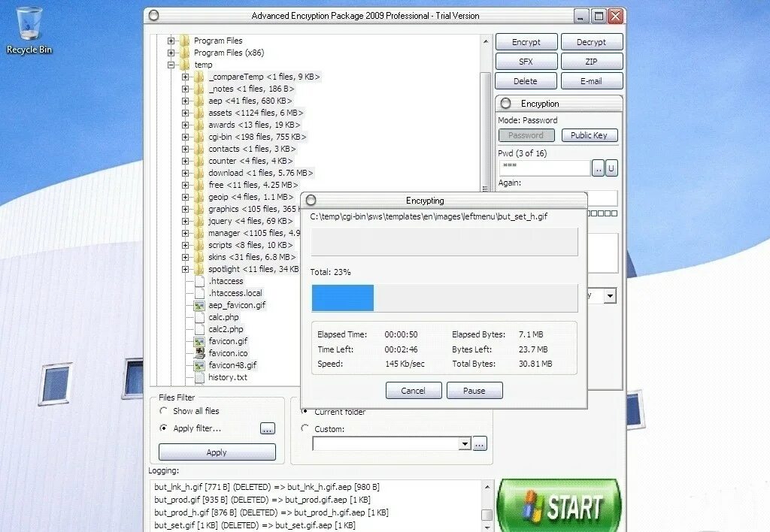Open the Custom folder combo box dropdown

465,443
